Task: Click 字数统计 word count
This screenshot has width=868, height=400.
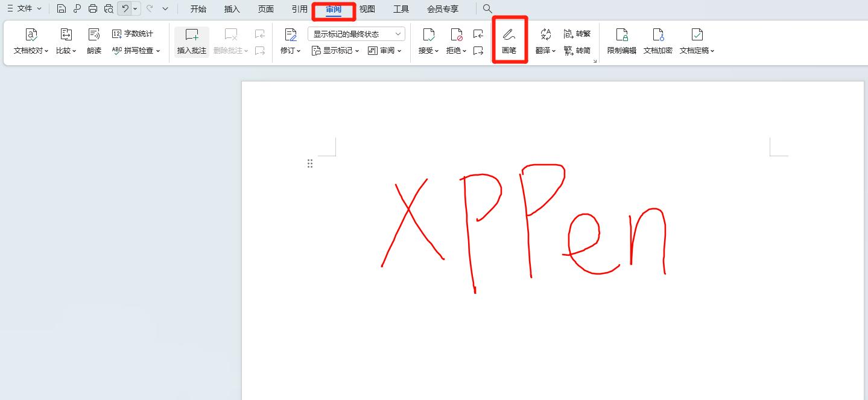Action: pyautogui.click(x=133, y=34)
